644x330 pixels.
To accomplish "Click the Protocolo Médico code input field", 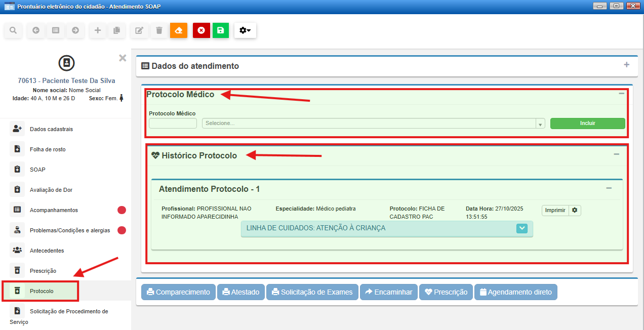I will click(x=173, y=123).
